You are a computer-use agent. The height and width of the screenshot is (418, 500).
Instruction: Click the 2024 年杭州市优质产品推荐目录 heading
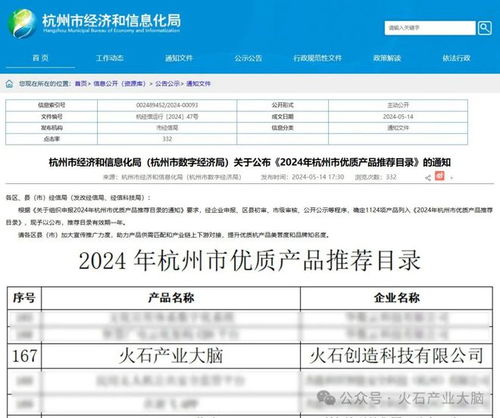tap(250, 260)
